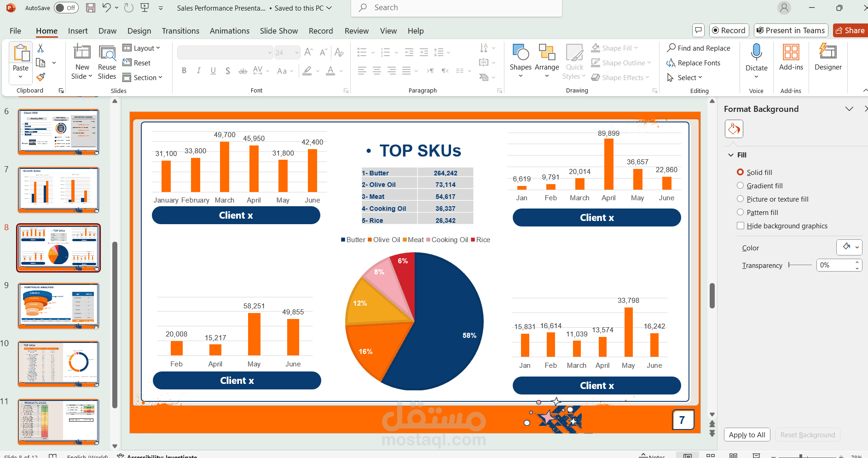This screenshot has width=868, height=458.
Task: Clear all formatting
Action: (339, 52)
